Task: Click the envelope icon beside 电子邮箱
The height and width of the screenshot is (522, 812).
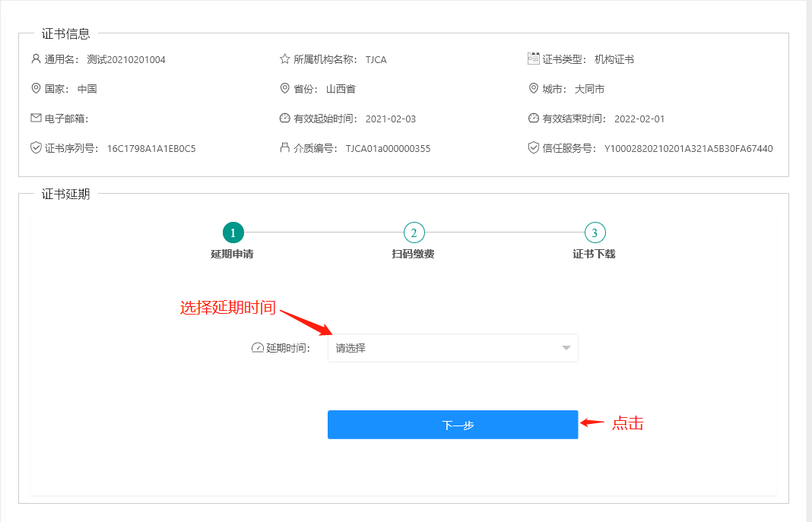Action: point(36,118)
